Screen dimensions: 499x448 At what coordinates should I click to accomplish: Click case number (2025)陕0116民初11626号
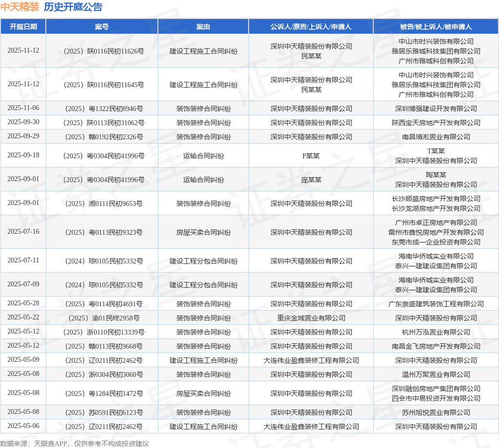click(103, 51)
